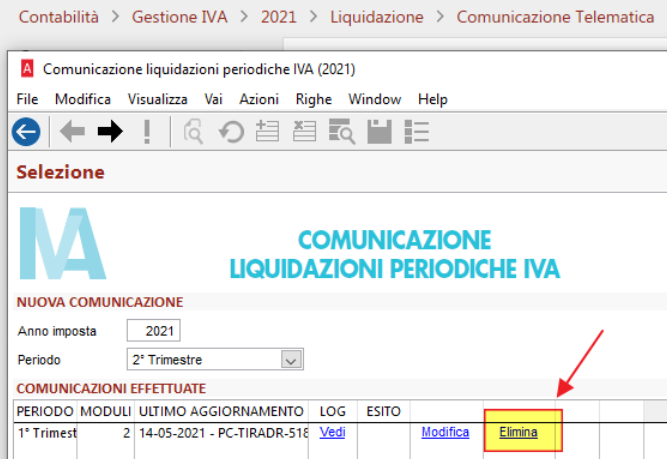Click the PERIODO column header
Screen dimensions: 667x459
coord(45,411)
